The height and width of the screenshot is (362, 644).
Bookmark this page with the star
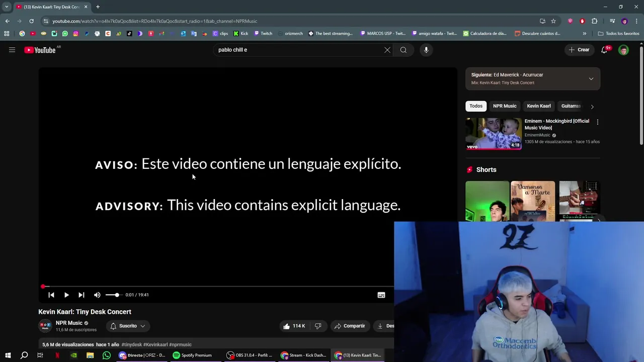553,21
